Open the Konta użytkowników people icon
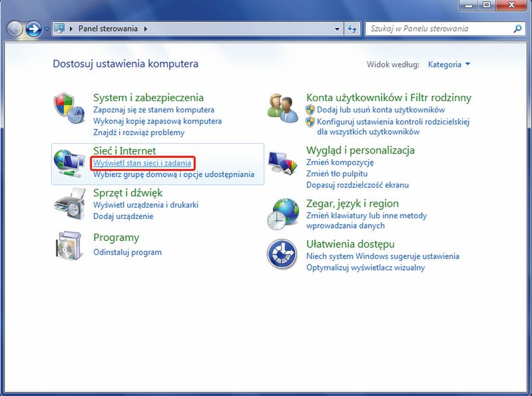This screenshot has height=396, width=532. point(282,108)
